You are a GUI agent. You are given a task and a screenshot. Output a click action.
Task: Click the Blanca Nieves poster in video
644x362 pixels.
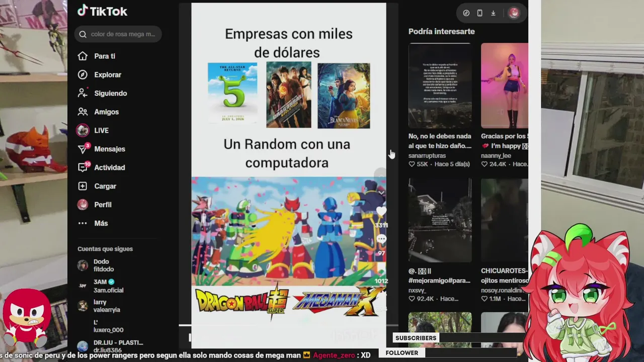[x=344, y=96]
